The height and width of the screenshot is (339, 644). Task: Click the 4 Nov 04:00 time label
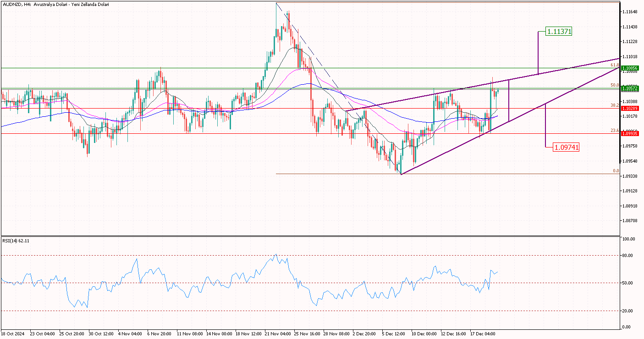pos(130,334)
